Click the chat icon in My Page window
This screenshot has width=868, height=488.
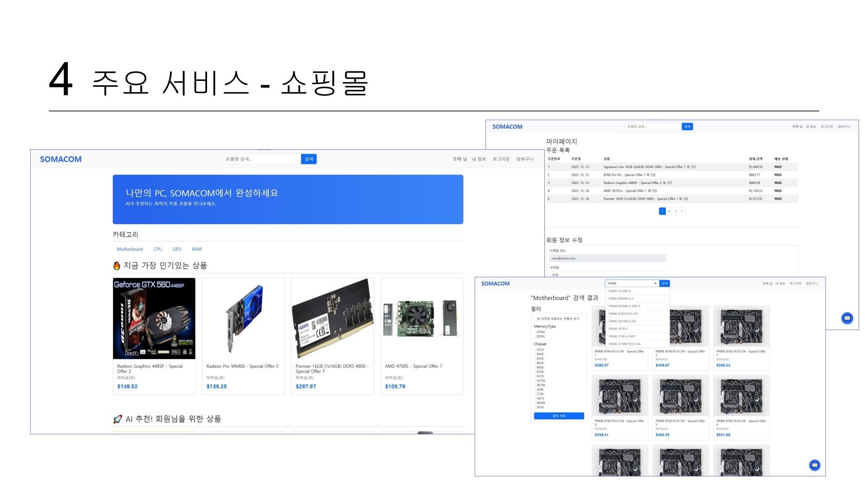[x=847, y=318]
